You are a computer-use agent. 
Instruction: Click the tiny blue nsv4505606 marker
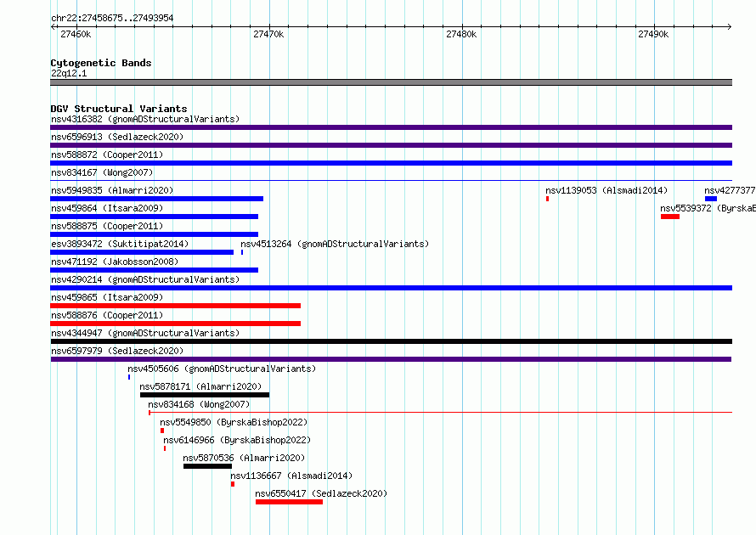[129, 377]
